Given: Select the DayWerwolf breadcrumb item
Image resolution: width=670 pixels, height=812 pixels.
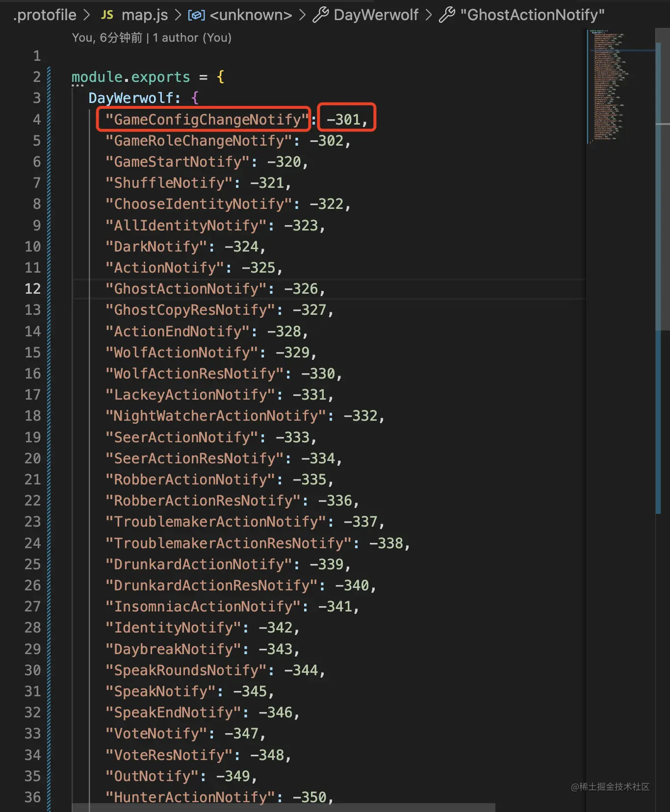Looking at the screenshot, I should [376, 15].
